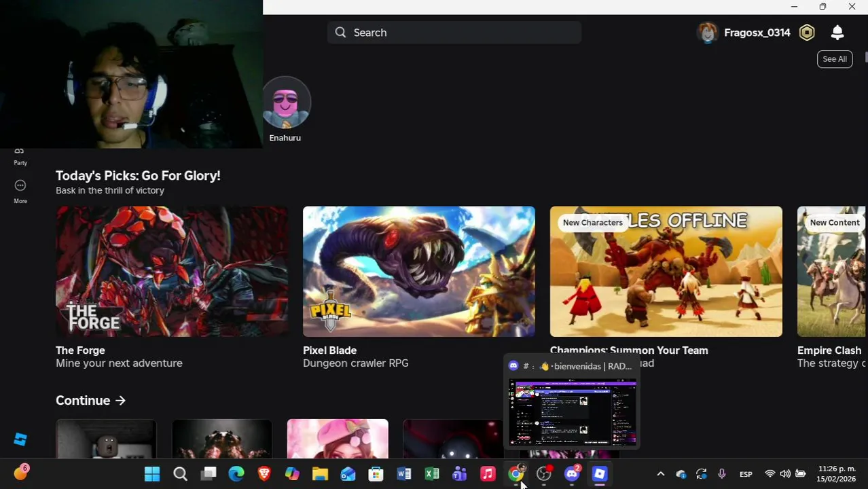868x489 pixels.
Task: Open first Continue game with bald face
Action: [x=106, y=439]
